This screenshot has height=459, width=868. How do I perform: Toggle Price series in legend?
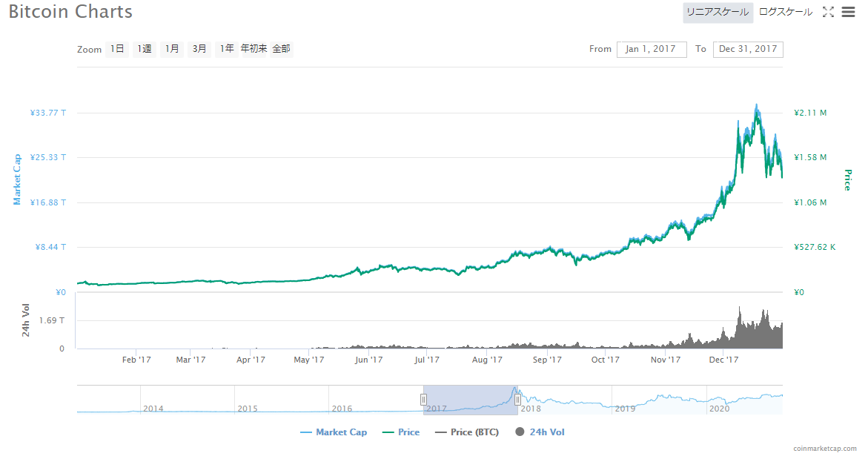point(401,432)
